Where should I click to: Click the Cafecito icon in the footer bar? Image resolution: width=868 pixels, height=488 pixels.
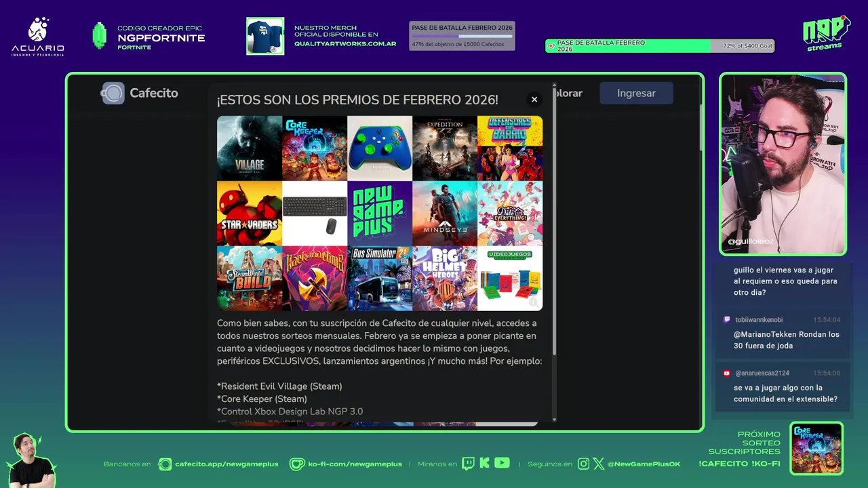tap(165, 464)
